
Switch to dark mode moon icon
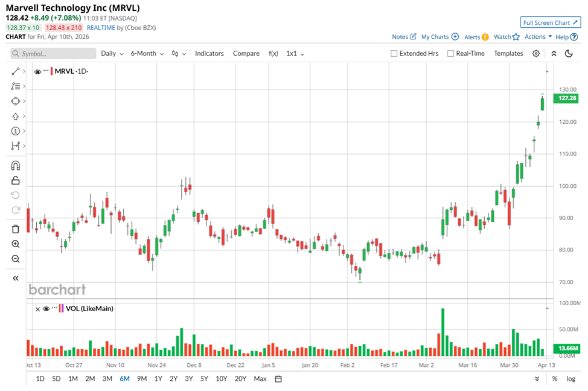click(x=569, y=54)
